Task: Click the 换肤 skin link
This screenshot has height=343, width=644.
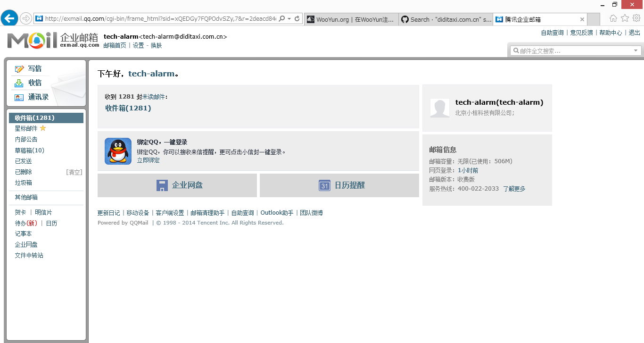Action: pos(156,45)
